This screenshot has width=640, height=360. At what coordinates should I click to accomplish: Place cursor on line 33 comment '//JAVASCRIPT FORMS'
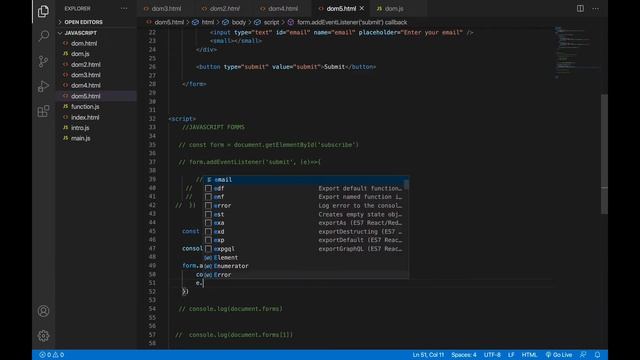click(x=213, y=127)
